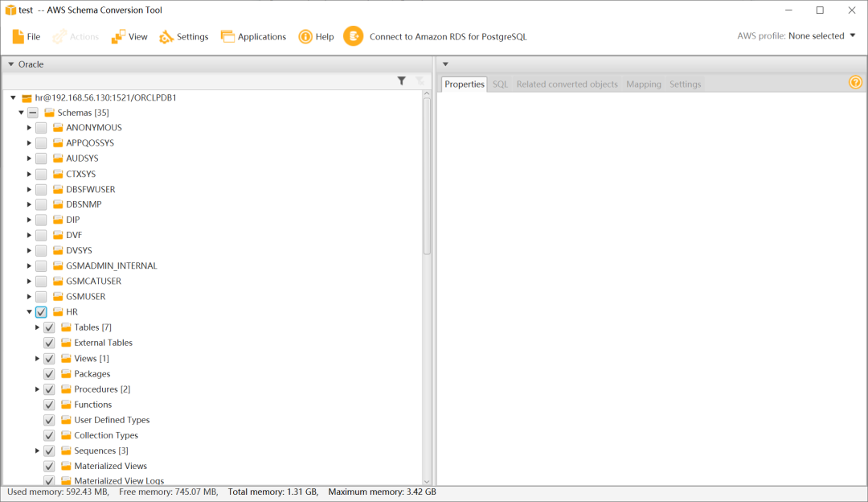868x502 pixels.
Task: Uncheck the User Defined Types checkbox
Action: 49,420
